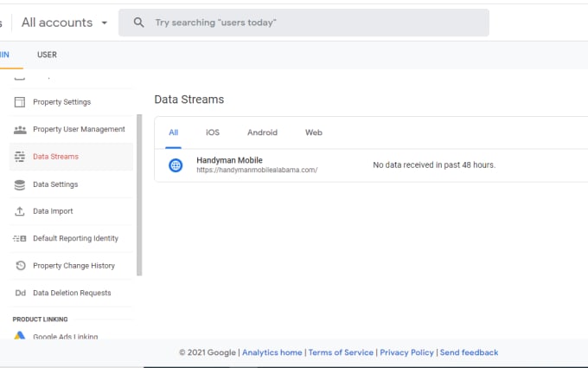Switch to the iOS streams tab

click(x=213, y=132)
